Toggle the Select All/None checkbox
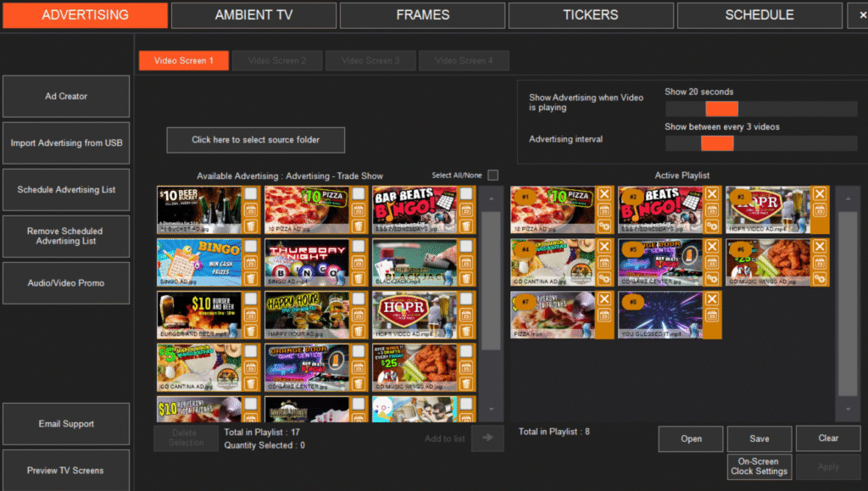 (x=492, y=176)
